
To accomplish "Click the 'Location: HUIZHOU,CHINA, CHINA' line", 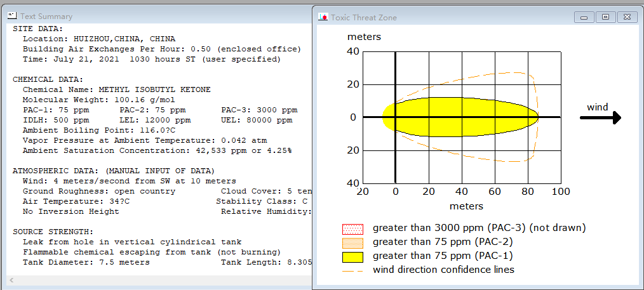I will click(x=99, y=39).
